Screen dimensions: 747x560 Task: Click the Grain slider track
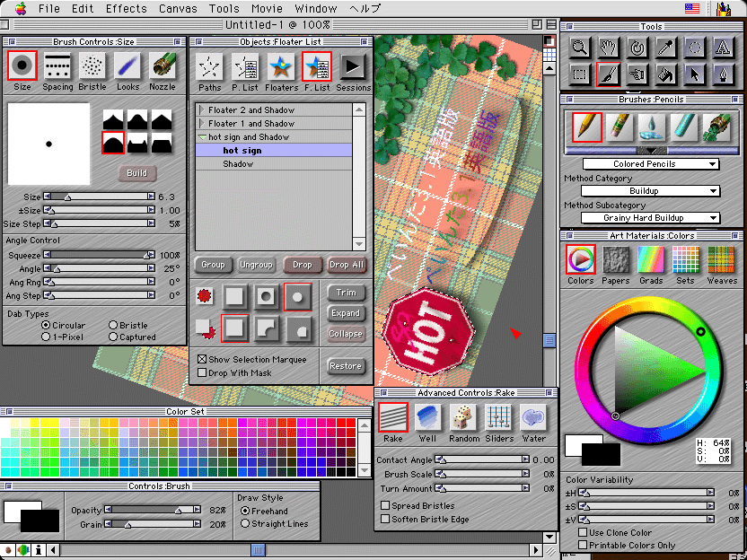coord(153,524)
